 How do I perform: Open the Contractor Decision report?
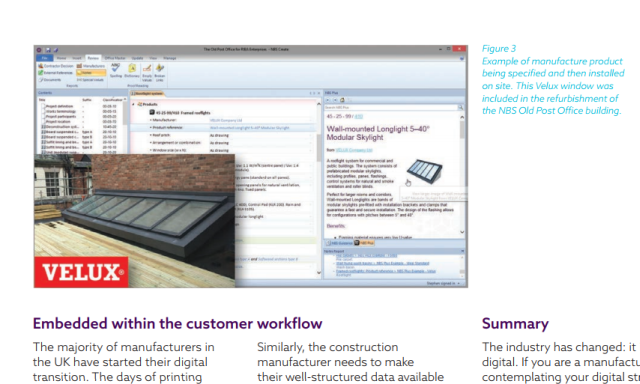tap(56, 66)
